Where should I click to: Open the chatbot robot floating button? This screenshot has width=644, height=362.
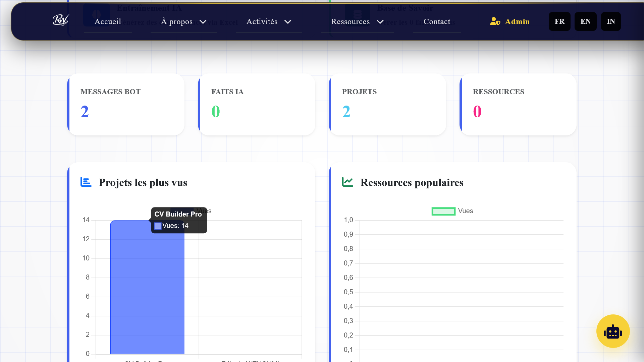[x=613, y=331]
